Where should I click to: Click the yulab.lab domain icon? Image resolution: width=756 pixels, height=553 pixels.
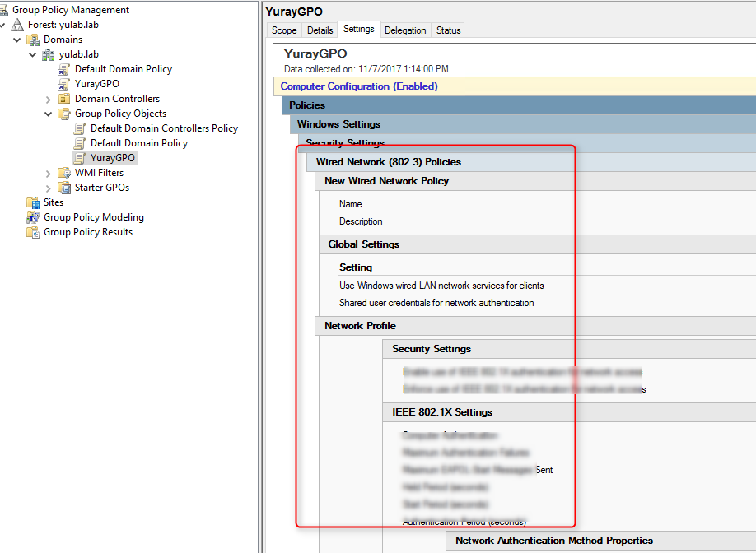[x=49, y=54]
